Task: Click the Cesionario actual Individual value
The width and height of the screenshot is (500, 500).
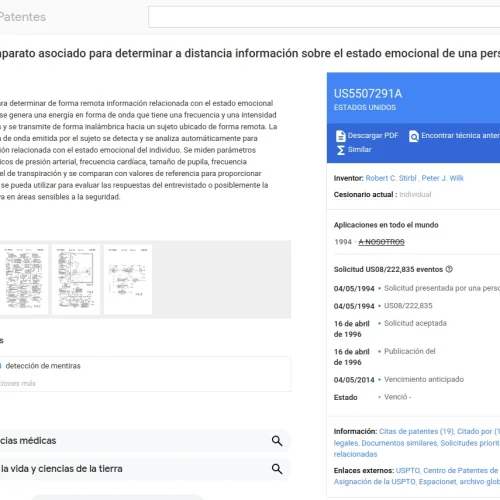Action: [x=415, y=194]
